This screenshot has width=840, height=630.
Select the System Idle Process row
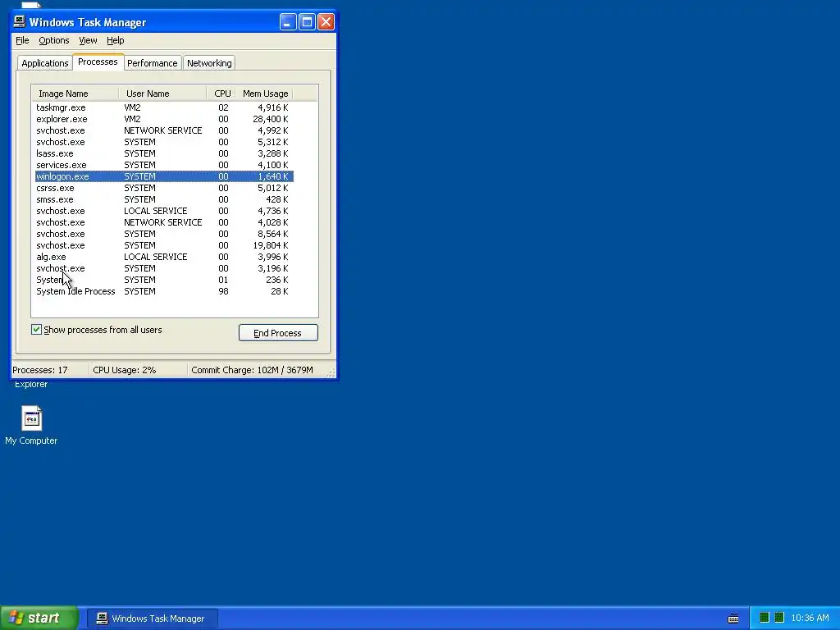164,291
